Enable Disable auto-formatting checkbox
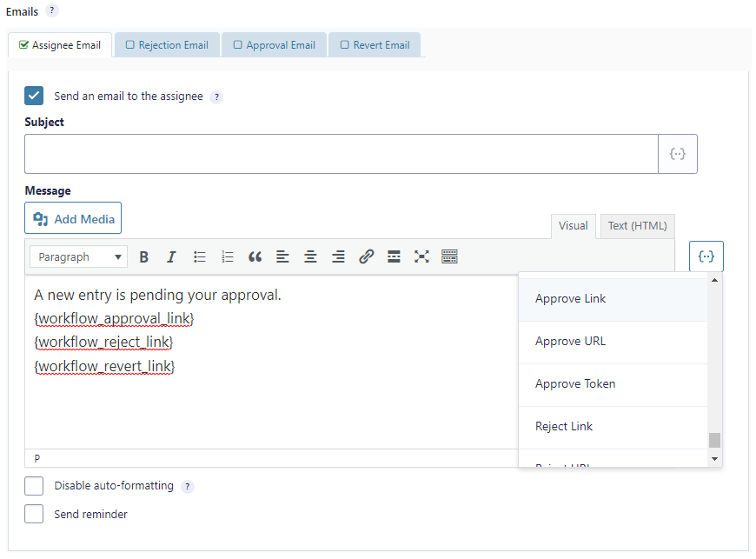756x559 pixels. pos(34,486)
